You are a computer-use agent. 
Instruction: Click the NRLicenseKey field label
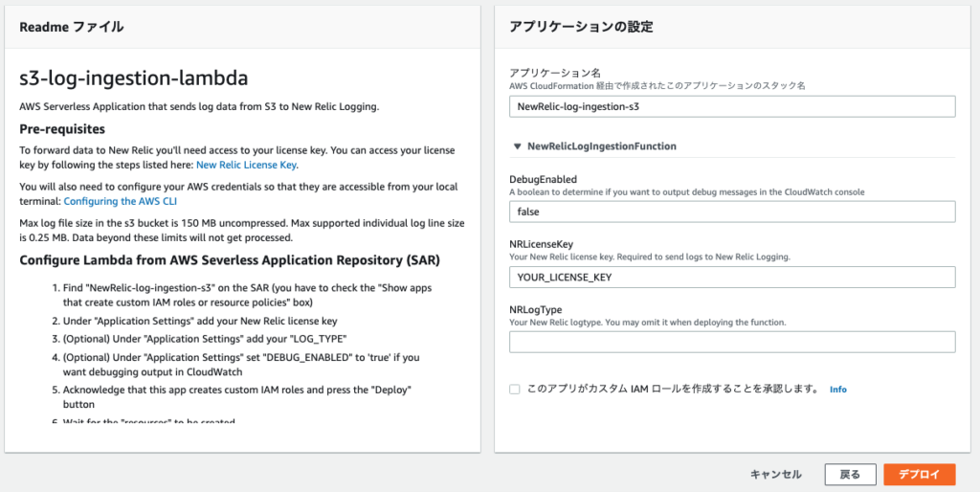click(542, 244)
